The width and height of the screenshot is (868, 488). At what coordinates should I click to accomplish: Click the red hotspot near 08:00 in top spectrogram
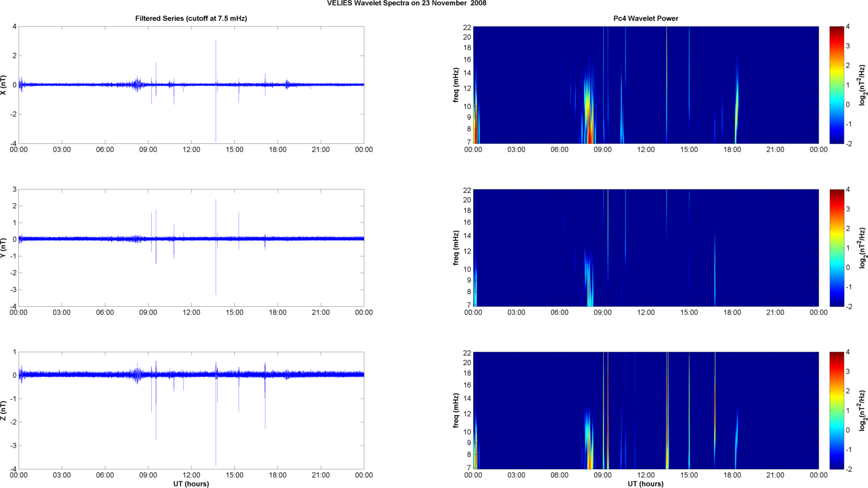[590, 129]
